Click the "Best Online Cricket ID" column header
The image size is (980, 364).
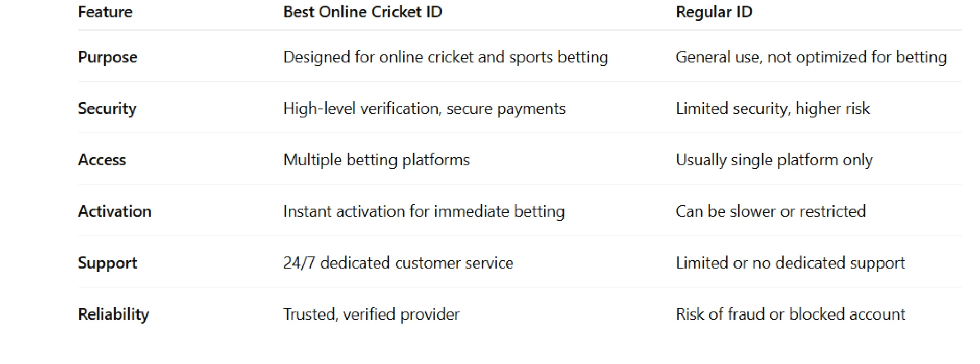click(x=362, y=12)
